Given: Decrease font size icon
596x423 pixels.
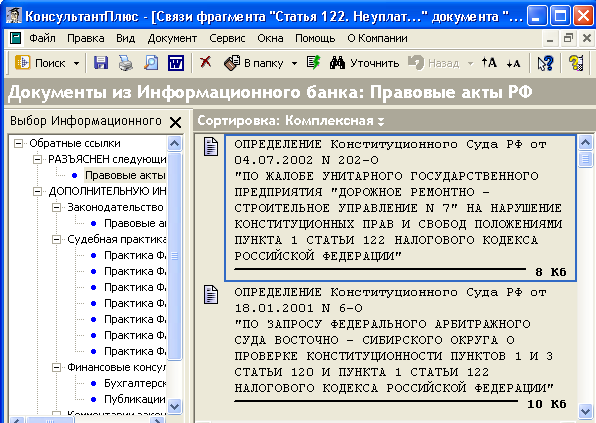Looking at the screenshot, I should tap(513, 63).
